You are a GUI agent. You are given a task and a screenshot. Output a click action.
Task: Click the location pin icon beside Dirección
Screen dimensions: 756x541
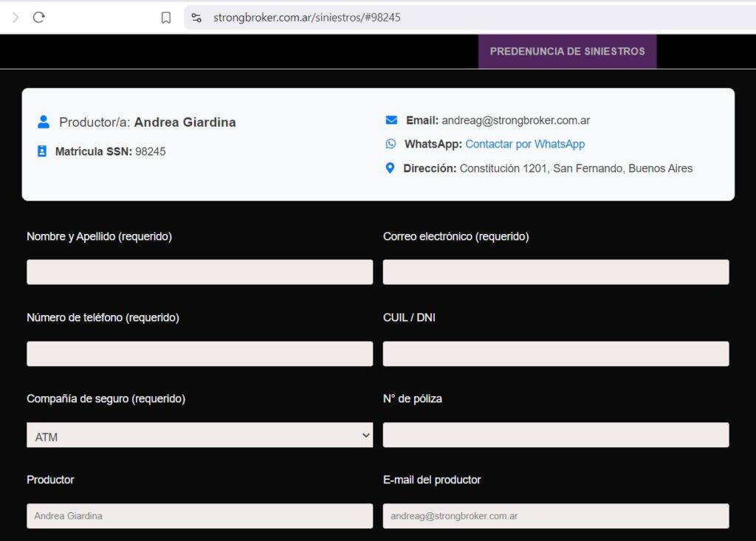391,168
